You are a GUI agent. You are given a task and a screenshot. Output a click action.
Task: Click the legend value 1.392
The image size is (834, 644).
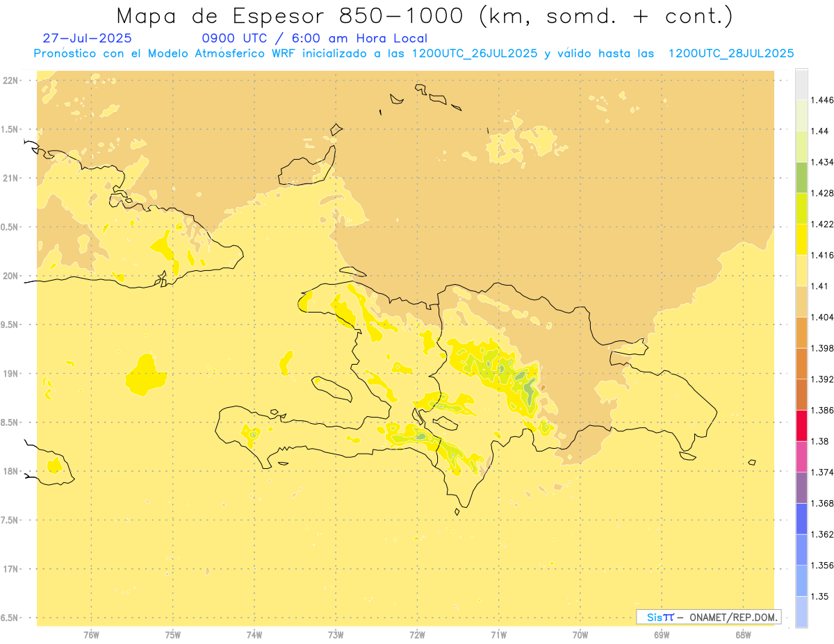click(x=821, y=379)
